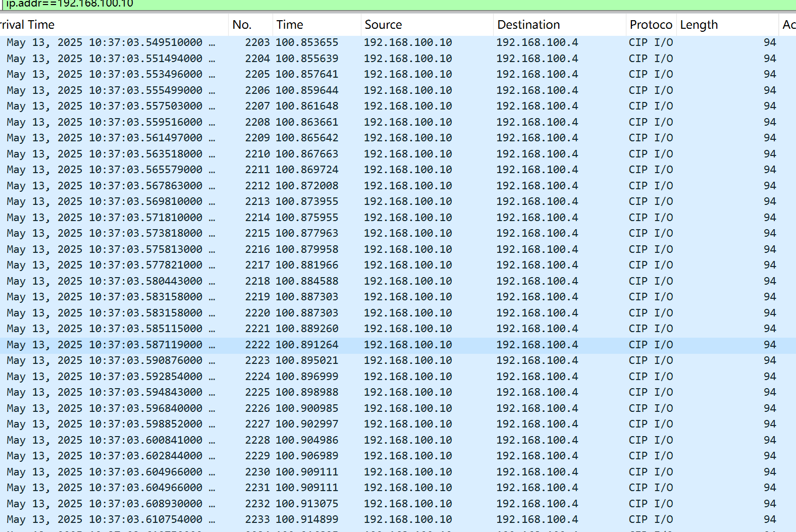
Task: Click the length value 94 of packet 2228
Action: [x=769, y=440]
